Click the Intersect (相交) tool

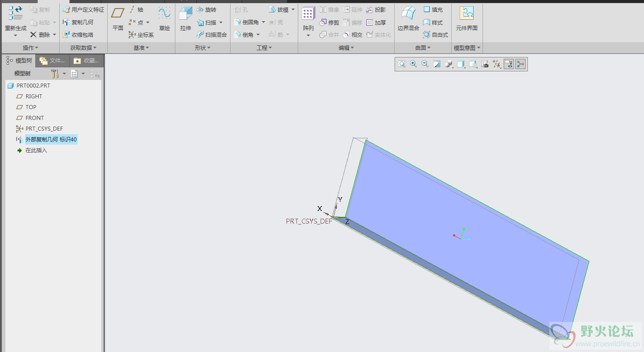pos(352,35)
